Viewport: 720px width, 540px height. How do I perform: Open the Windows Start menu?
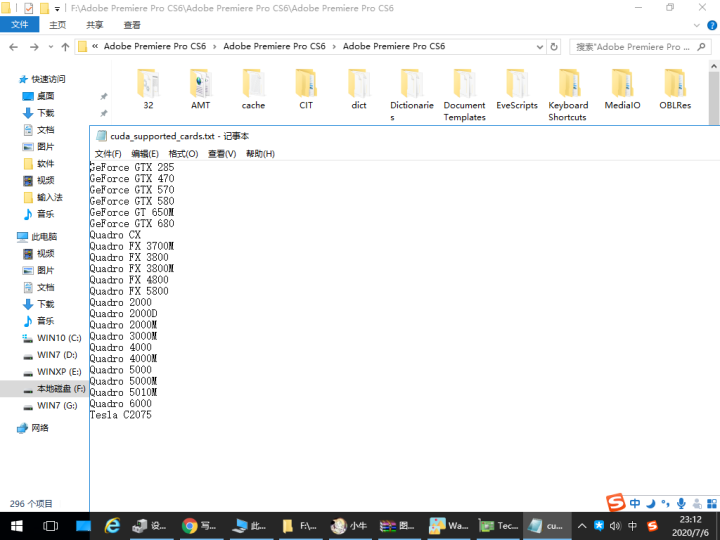(17, 526)
